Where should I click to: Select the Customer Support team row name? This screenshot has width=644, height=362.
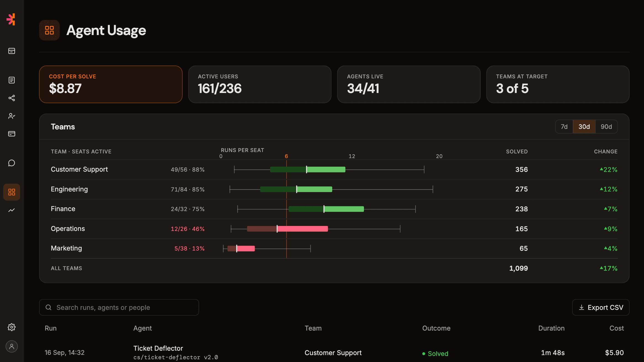(x=79, y=169)
